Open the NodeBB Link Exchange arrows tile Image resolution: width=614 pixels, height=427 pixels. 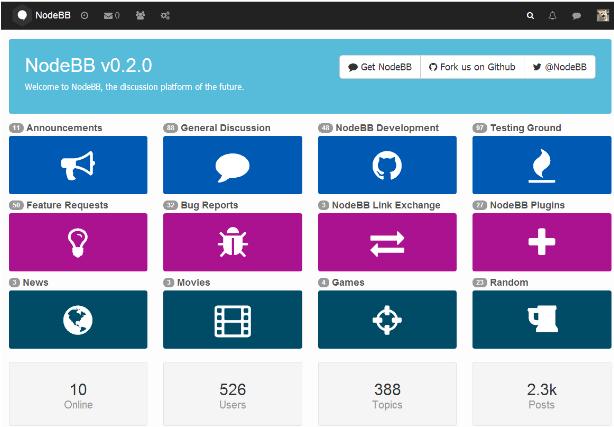point(387,242)
